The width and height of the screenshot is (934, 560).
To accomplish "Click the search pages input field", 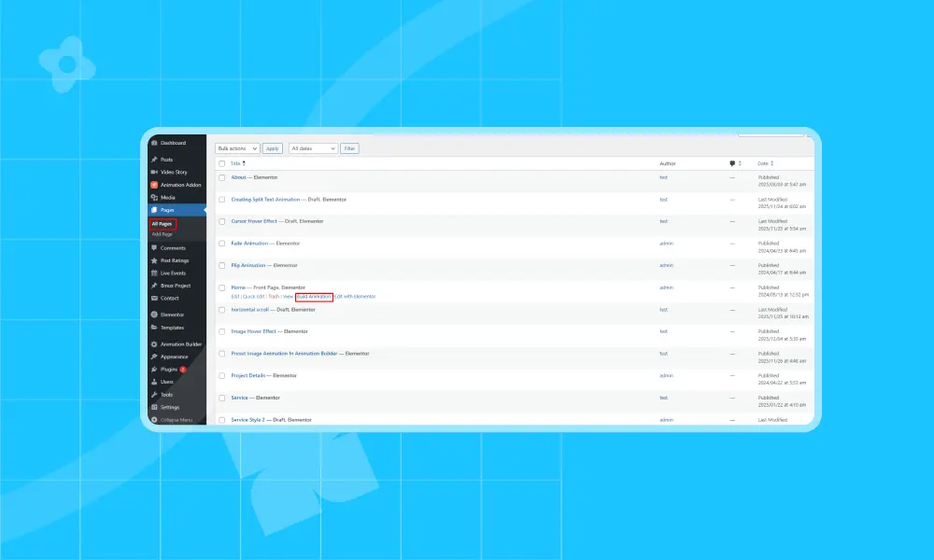I will pos(771,134).
